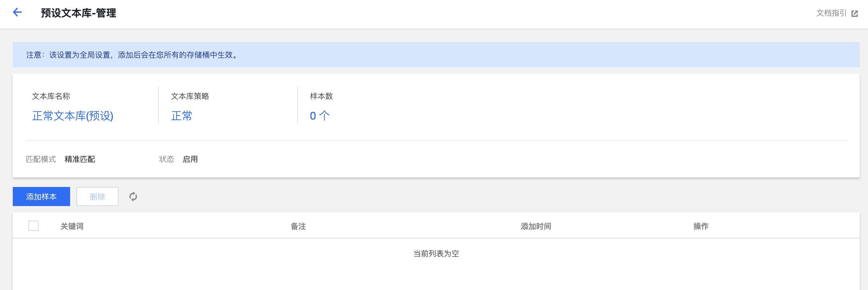
Task: Click the 精准匹配 match mode value
Action: [x=80, y=159]
